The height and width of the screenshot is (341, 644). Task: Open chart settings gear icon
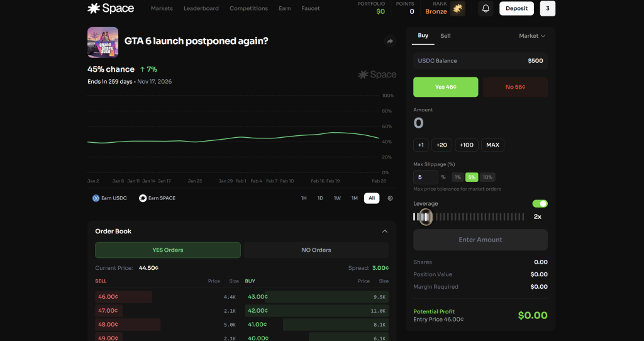tap(390, 198)
